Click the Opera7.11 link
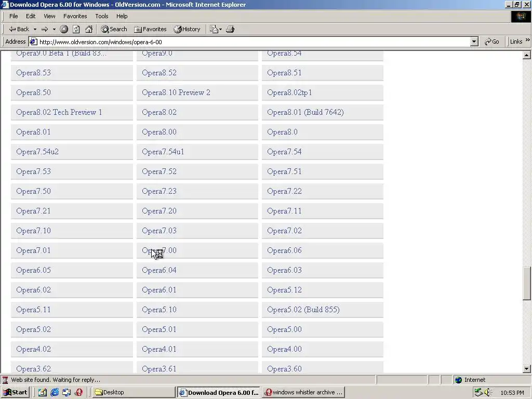532x399 pixels. (x=284, y=211)
